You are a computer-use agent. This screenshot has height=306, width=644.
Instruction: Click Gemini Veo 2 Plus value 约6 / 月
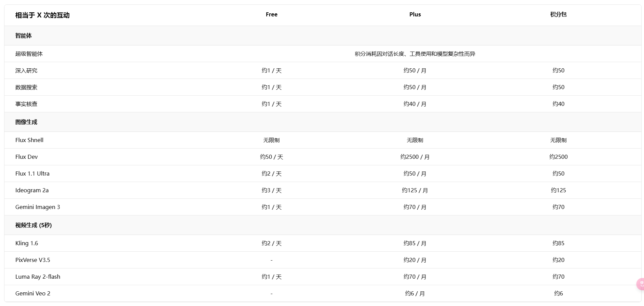coord(415,293)
